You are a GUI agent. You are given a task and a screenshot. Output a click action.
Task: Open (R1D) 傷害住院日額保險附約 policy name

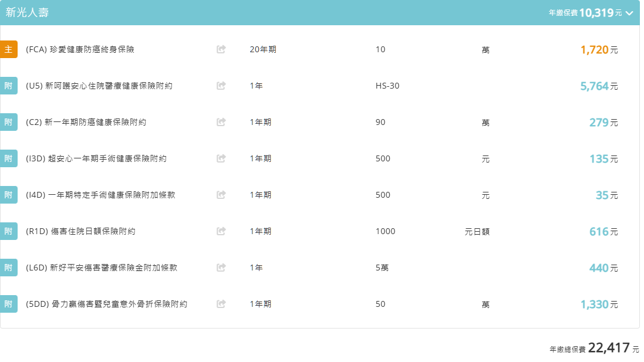(81, 231)
